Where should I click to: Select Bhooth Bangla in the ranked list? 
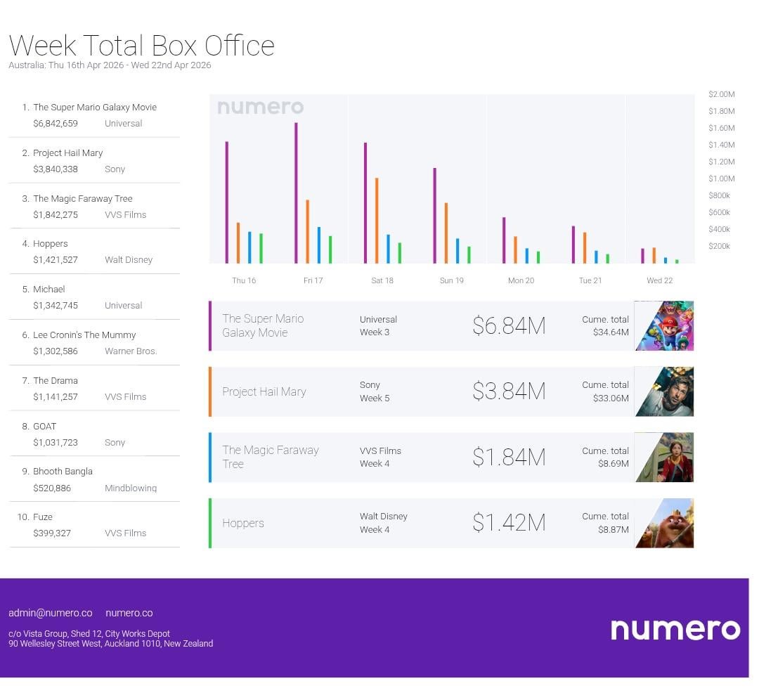63,472
